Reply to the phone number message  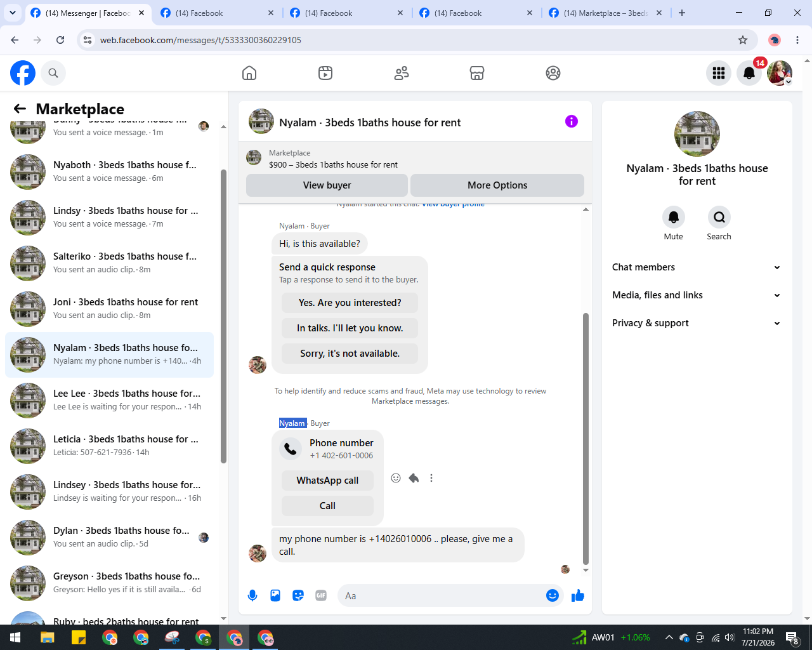[414, 478]
